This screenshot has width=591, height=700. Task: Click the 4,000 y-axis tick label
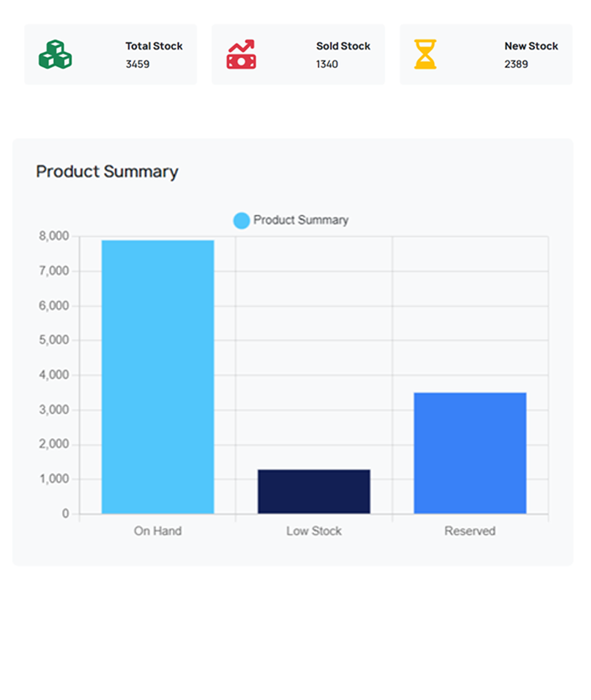pos(54,375)
